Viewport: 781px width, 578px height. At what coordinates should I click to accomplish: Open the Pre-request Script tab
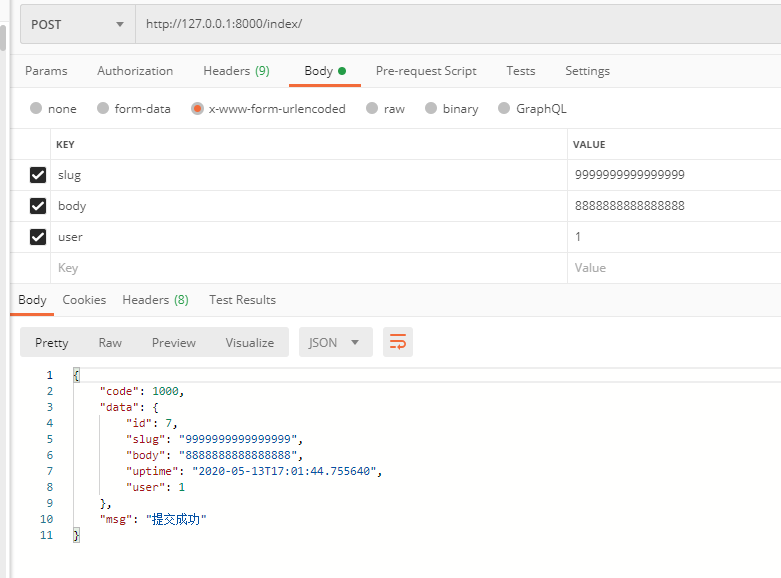tap(426, 71)
